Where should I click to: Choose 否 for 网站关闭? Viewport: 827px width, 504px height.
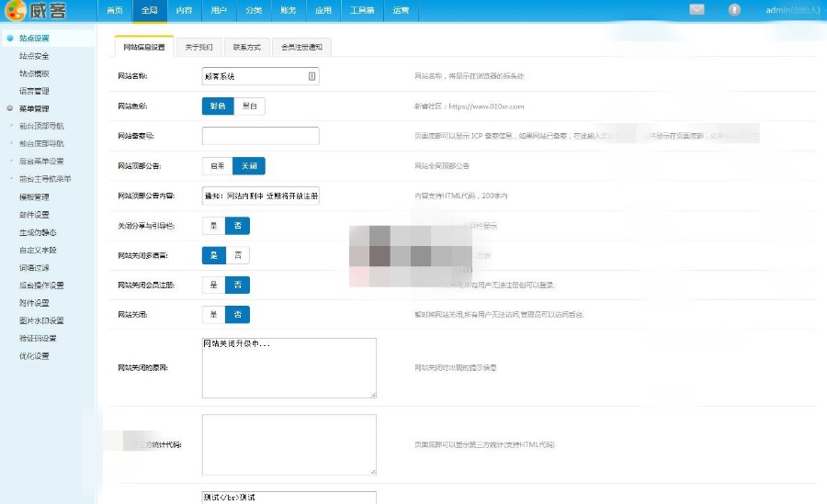tap(238, 314)
